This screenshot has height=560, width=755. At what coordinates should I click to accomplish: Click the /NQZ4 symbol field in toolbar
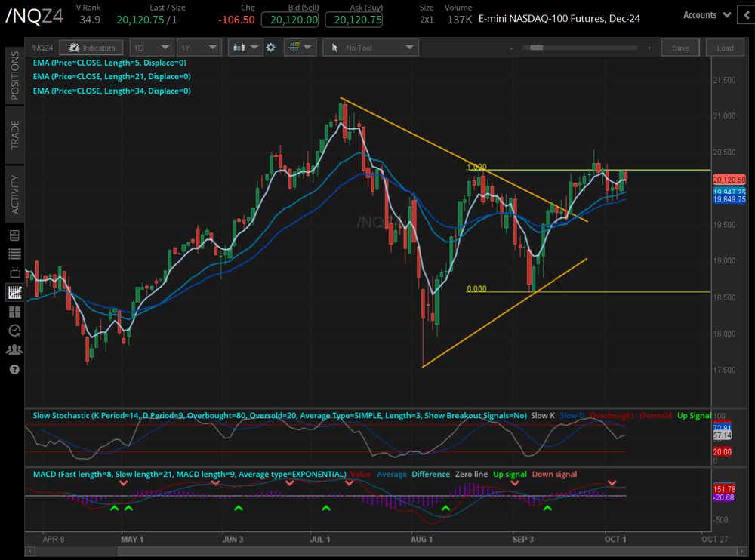click(x=42, y=48)
